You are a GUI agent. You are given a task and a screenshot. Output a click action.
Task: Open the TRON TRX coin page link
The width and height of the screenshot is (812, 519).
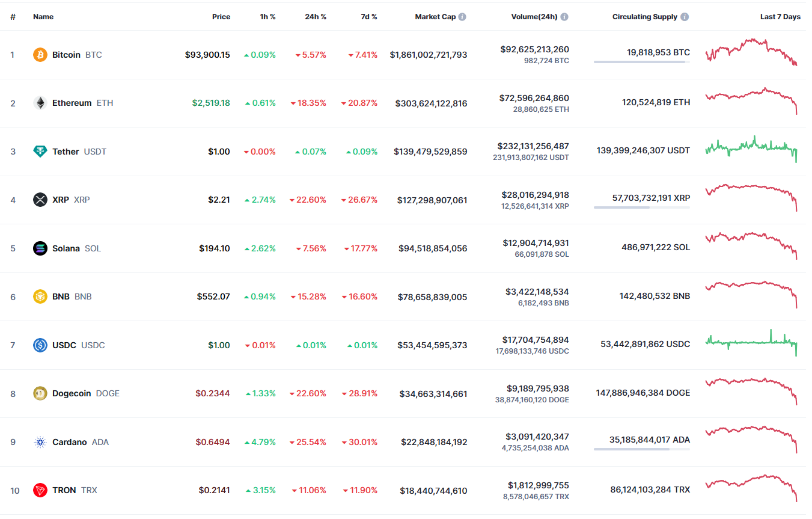[75, 490]
